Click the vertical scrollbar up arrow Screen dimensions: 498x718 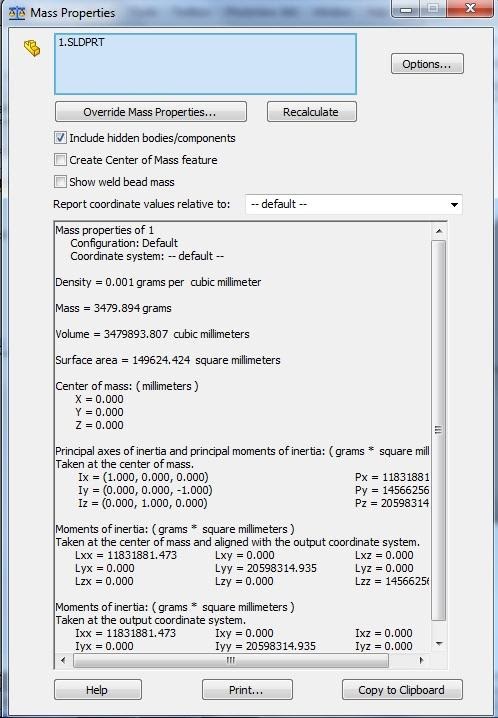438,232
